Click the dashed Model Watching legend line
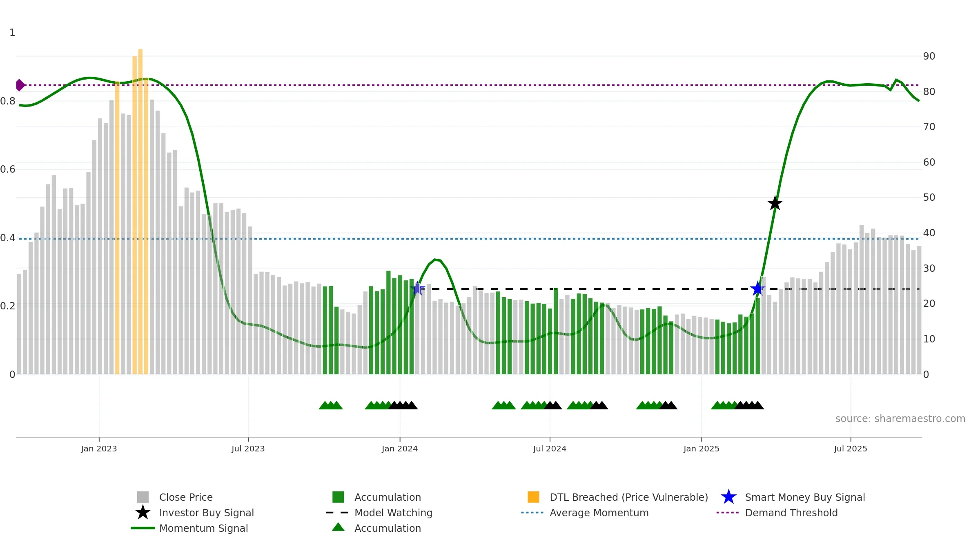Image resolution: width=980 pixels, height=551 pixels. (337, 513)
